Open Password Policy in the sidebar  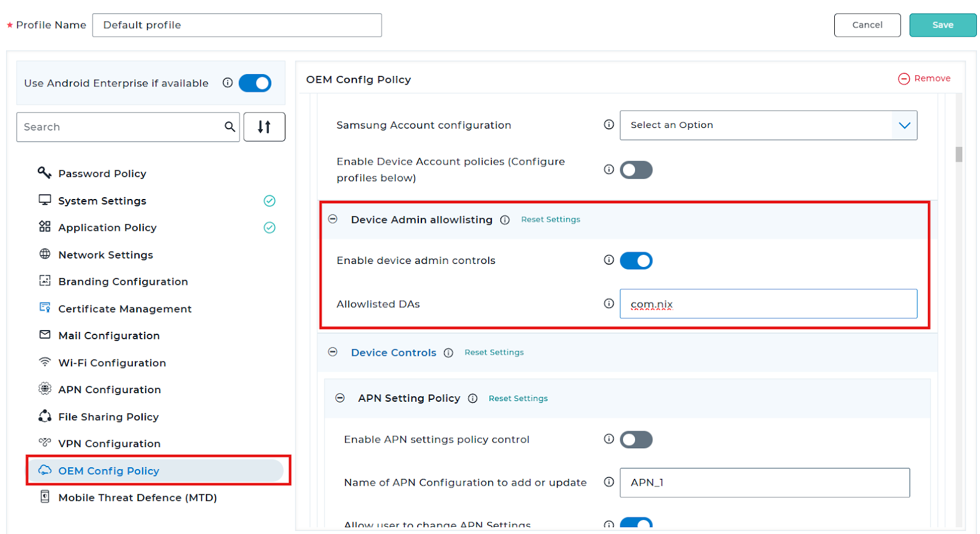pyautogui.click(x=102, y=173)
